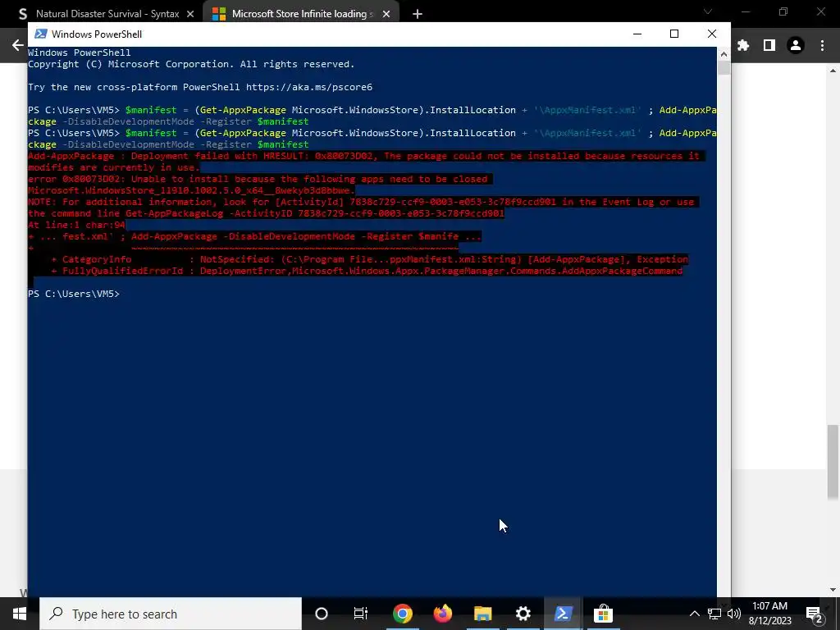Minimize the Windows PowerShell window
Image resolution: width=840 pixels, height=630 pixels.
tap(637, 34)
